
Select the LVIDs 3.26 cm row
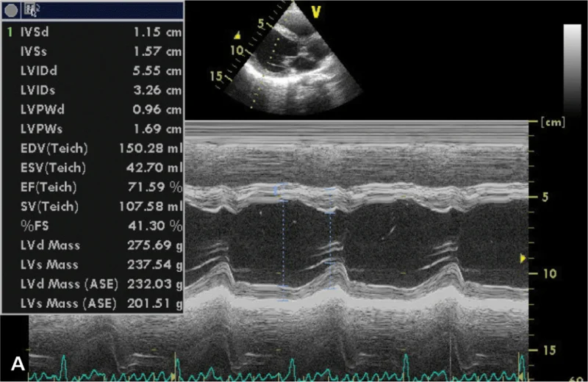coord(93,90)
